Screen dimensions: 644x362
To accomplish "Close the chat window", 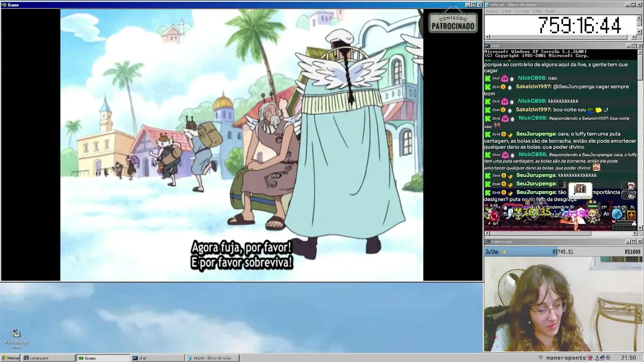I will [640, 46].
